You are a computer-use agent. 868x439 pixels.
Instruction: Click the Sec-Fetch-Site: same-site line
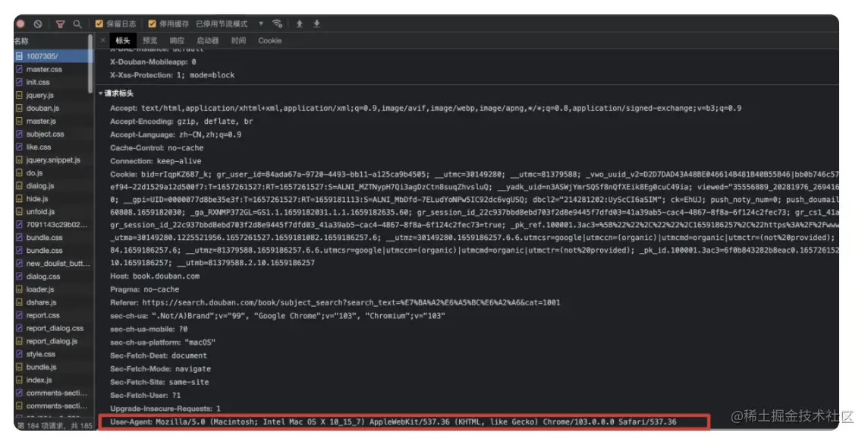(159, 383)
